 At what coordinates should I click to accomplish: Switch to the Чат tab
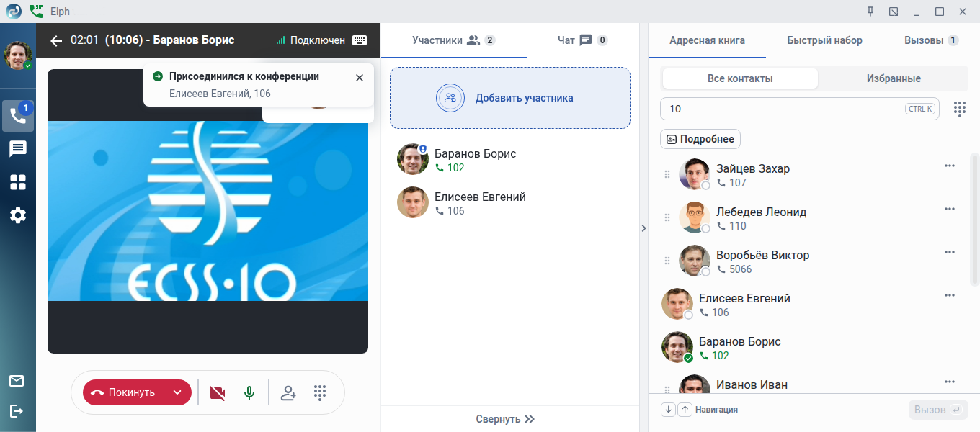(582, 40)
